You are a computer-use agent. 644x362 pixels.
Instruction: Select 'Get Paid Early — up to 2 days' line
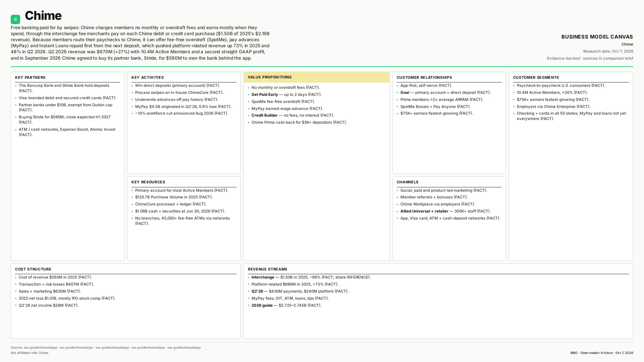[x=286, y=95]
